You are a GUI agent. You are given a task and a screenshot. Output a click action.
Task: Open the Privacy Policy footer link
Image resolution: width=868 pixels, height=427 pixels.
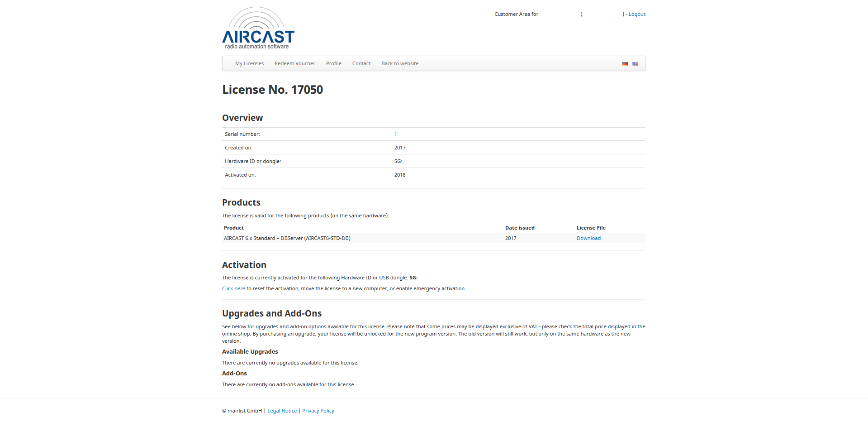pos(318,411)
